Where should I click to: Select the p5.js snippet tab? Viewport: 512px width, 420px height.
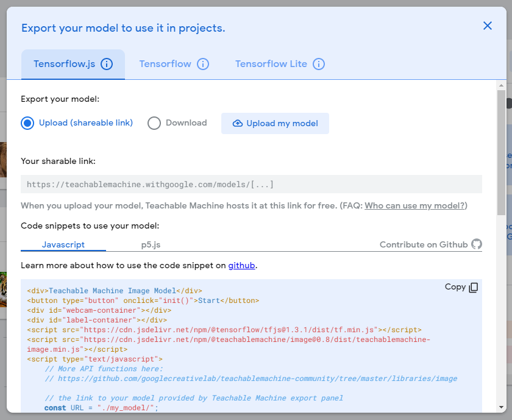pyautogui.click(x=151, y=244)
